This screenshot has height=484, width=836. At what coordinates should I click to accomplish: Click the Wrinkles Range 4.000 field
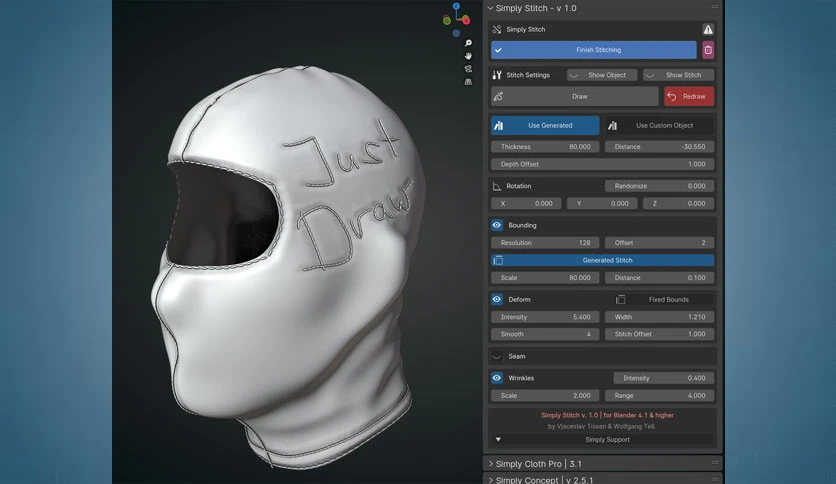[660, 396]
